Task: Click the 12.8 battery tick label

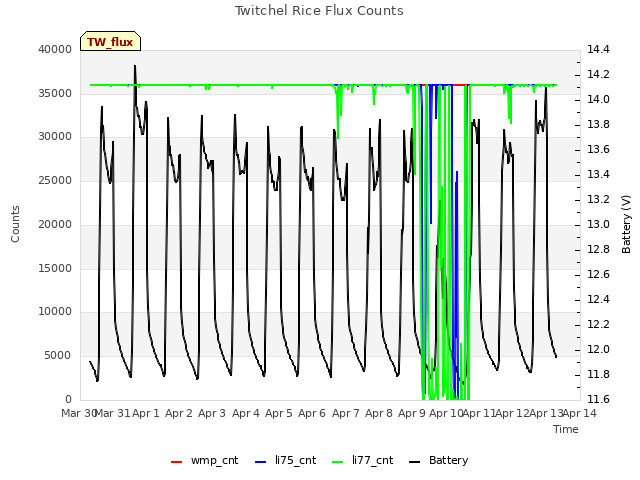Action: click(598, 249)
